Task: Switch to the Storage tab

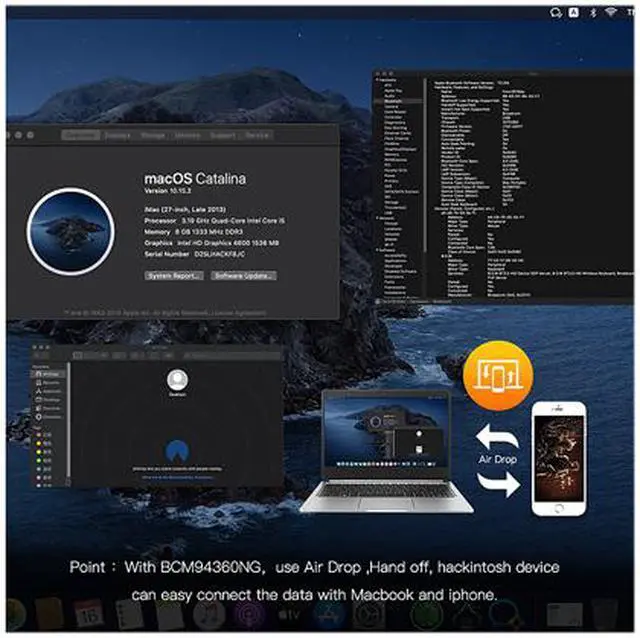Action: tap(152, 135)
